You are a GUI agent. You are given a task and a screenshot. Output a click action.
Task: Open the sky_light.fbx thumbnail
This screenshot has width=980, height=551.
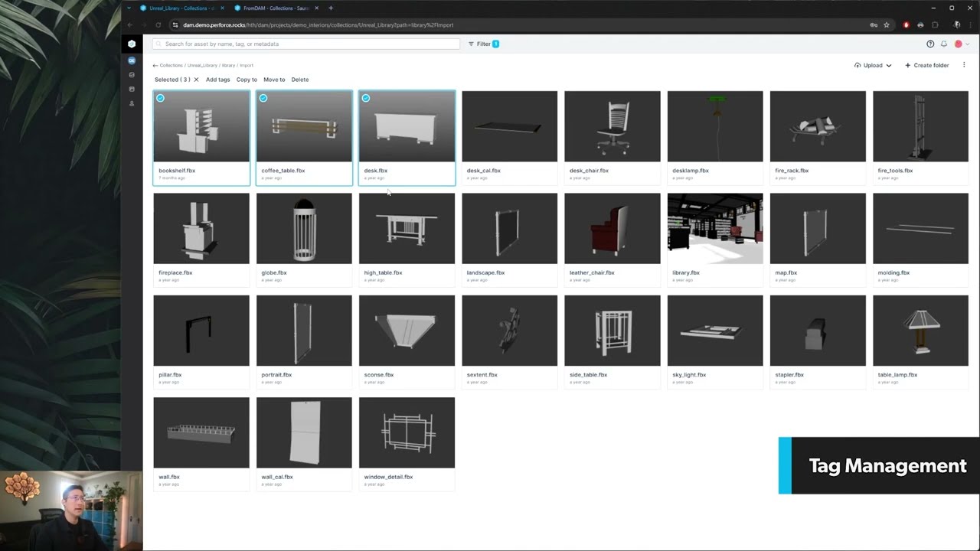715,331
